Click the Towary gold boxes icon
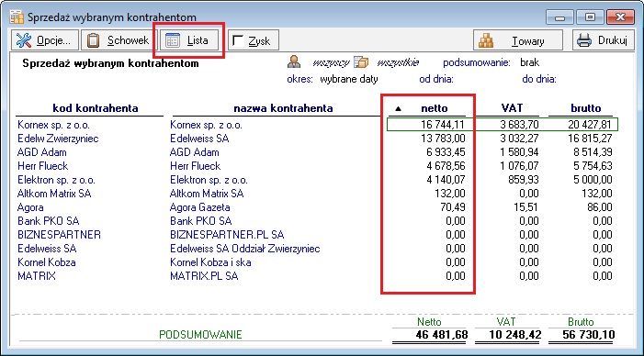This screenshot has height=356, width=644. 486,40
